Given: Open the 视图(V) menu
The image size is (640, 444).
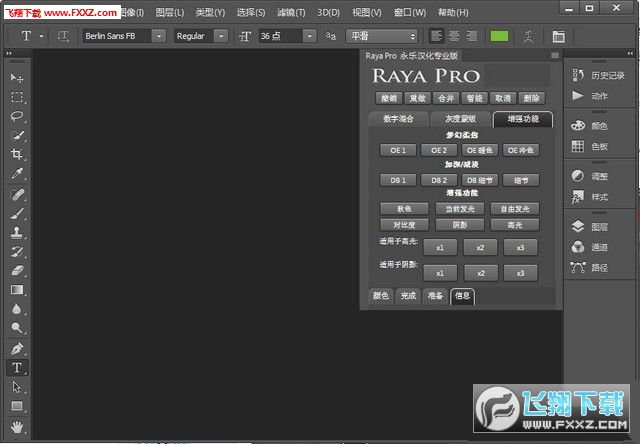Looking at the screenshot, I should point(367,13).
